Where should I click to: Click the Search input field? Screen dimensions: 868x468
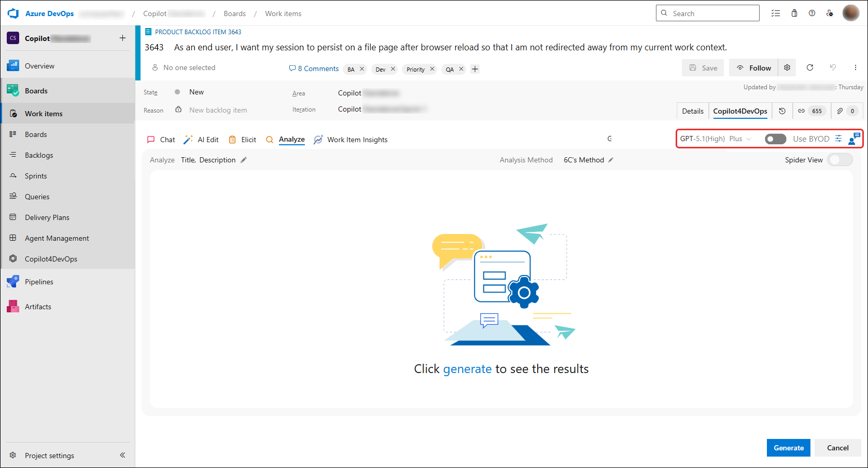708,13
